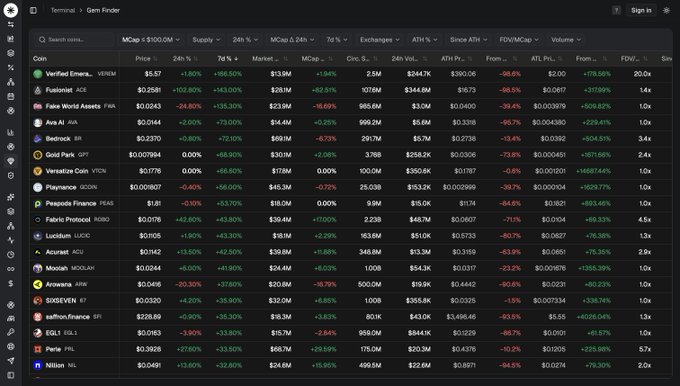680x386 pixels.
Task: Open the MCap ≤ $100.0M filter dropdown
Action: (x=150, y=39)
